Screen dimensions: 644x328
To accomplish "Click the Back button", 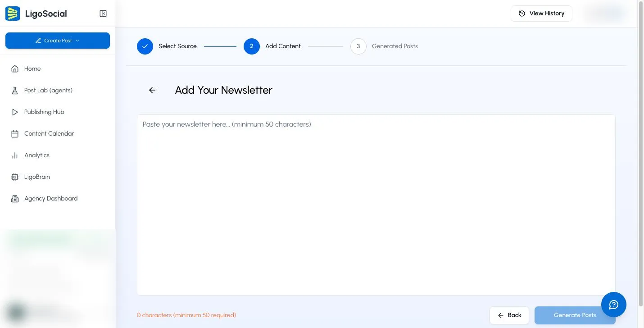I will (509, 315).
